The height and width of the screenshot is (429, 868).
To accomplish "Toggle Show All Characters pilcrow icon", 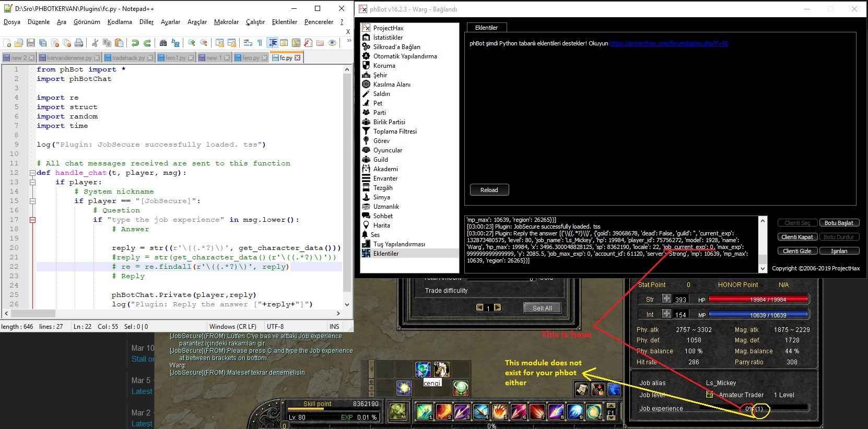I will [260, 43].
